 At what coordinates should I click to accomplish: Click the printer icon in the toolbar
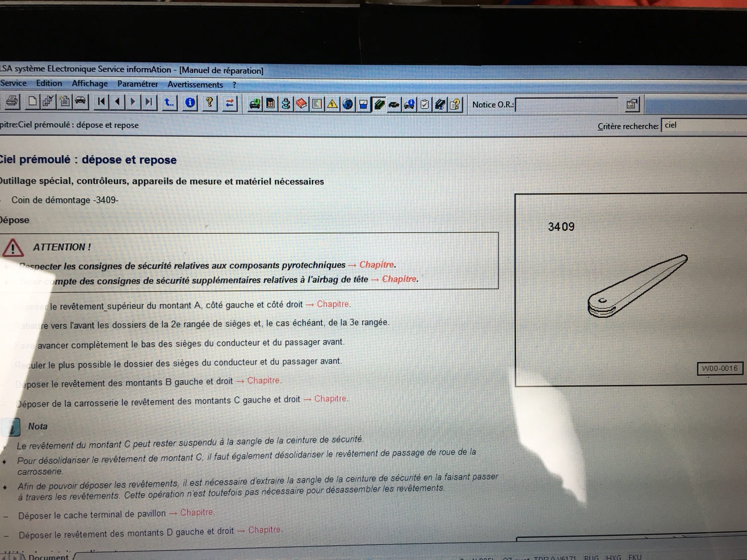click(x=12, y=102)
